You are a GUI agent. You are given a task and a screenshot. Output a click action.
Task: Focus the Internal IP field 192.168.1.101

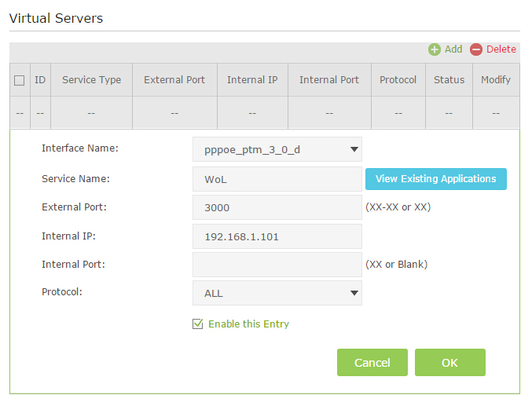(x=277, y=236)
